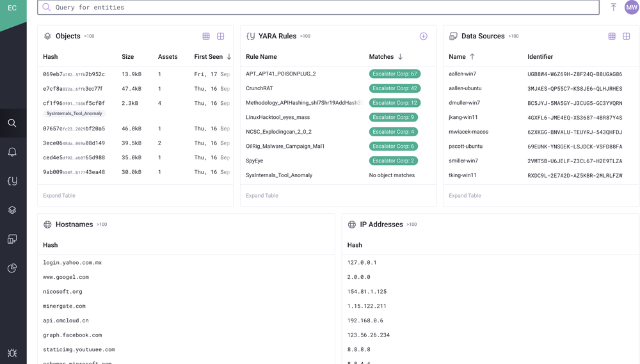Sort Objects by Assets column
The height and width of the screenshot is (364, 640).
point(168,57)
